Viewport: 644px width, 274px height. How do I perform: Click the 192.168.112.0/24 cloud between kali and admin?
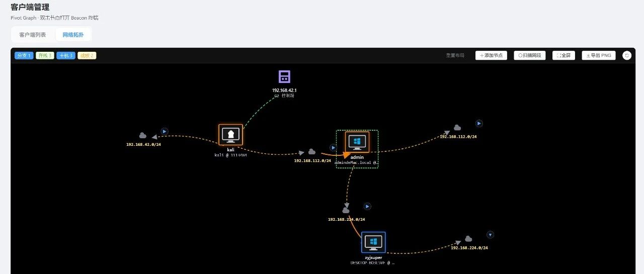pos(312,152)
